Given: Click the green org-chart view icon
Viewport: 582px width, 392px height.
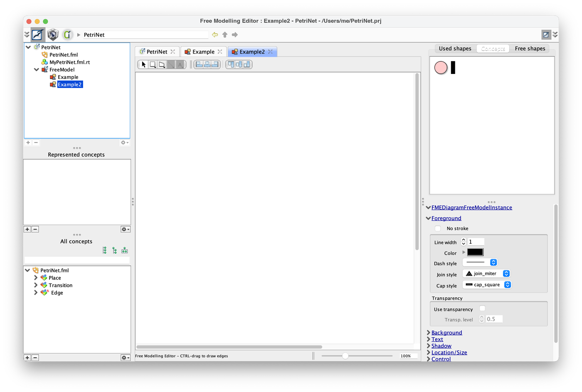Looking at the screenshot, I should [x=125, y=250].
